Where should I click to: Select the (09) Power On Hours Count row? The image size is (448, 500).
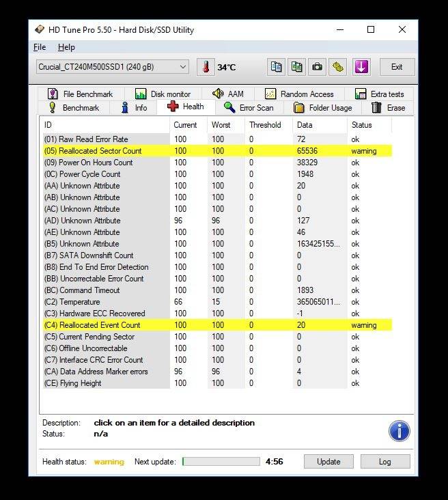pos(217,163)
